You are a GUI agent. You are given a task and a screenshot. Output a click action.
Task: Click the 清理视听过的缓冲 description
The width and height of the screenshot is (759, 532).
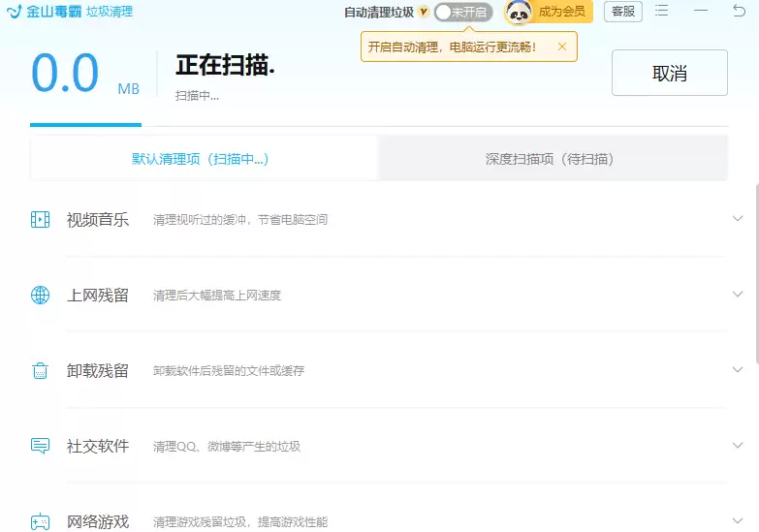click(x=240, y=220)
